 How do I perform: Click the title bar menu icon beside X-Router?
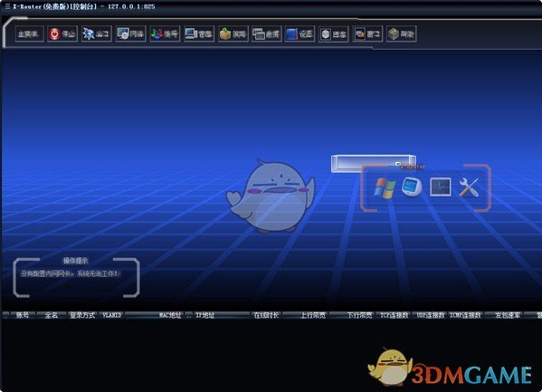[7, 6]
